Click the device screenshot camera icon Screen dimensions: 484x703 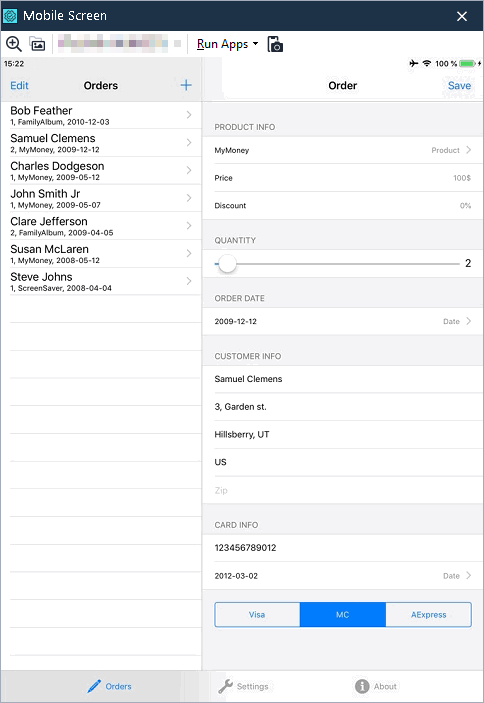(x=275, y=44)
